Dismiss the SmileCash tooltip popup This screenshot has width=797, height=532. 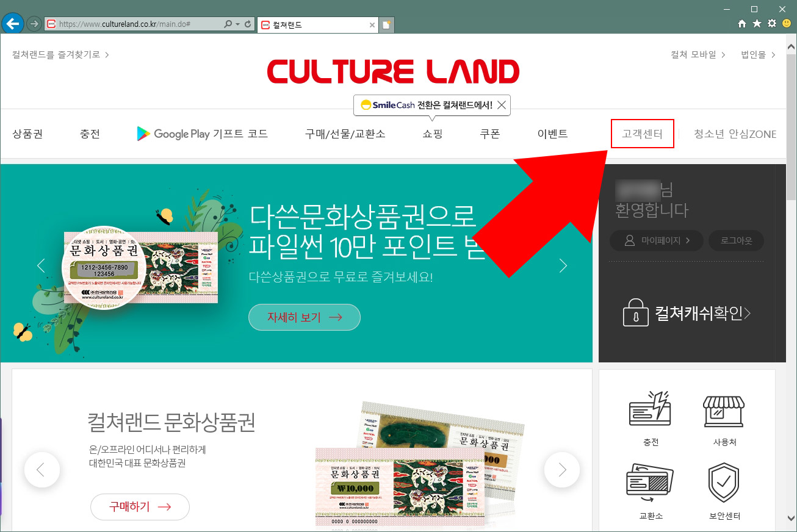pos(502,105)
